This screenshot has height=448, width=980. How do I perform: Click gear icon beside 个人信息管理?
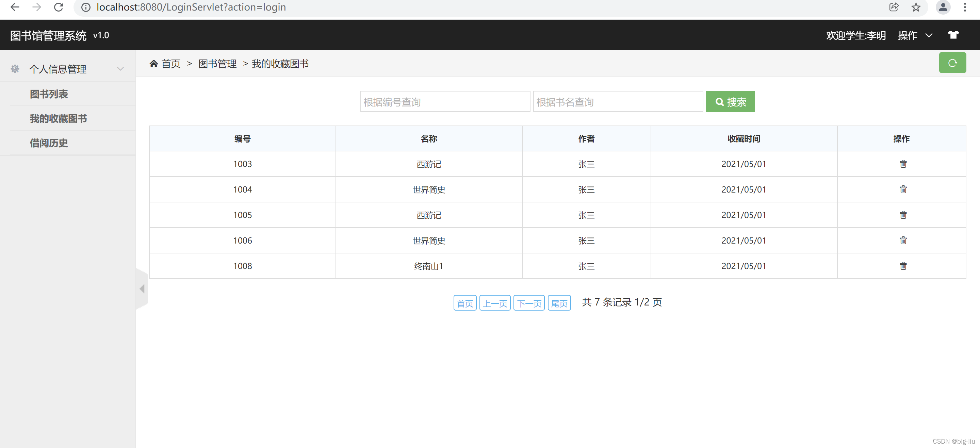15,69
